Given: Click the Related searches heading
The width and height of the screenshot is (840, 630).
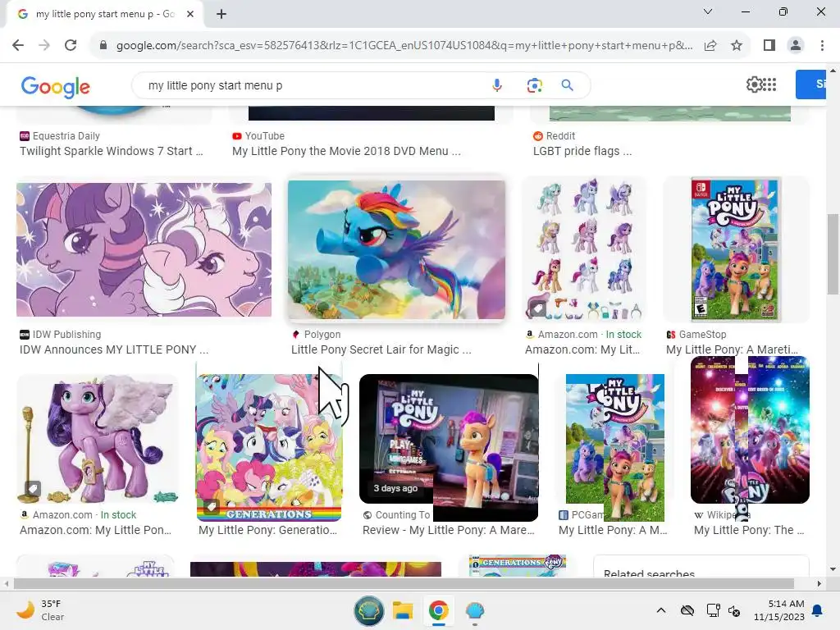Looking at the screenshot, I should coord(650,573).
